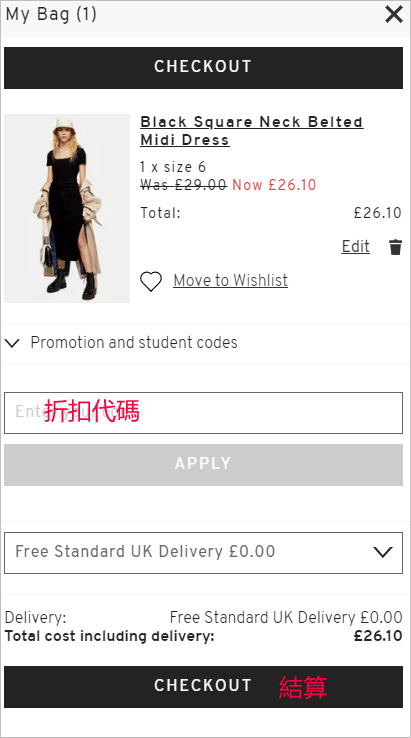Click the 1 x size 6 text

[x=173, y=167]
